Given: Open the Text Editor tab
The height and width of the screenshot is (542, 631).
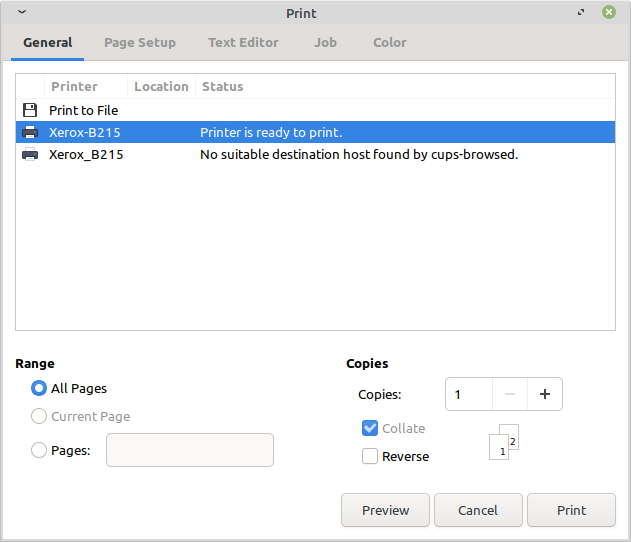Looking at the screenshot, I should click(243, 42).
